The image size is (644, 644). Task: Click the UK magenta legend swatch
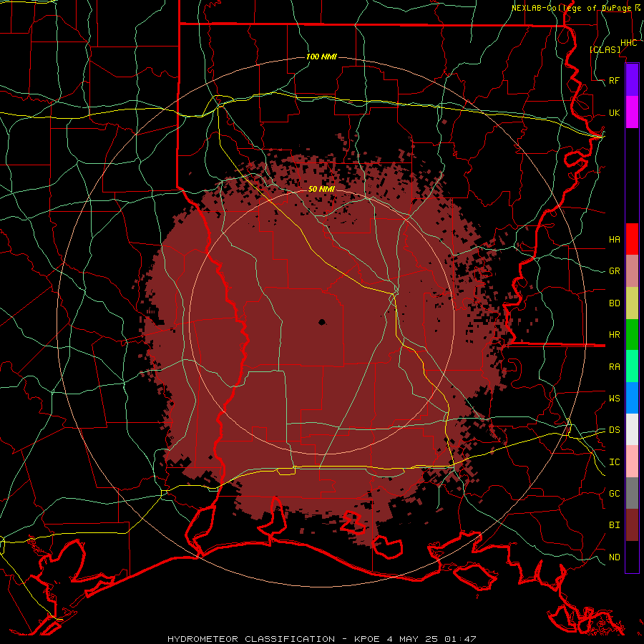(x=632, y=112)
